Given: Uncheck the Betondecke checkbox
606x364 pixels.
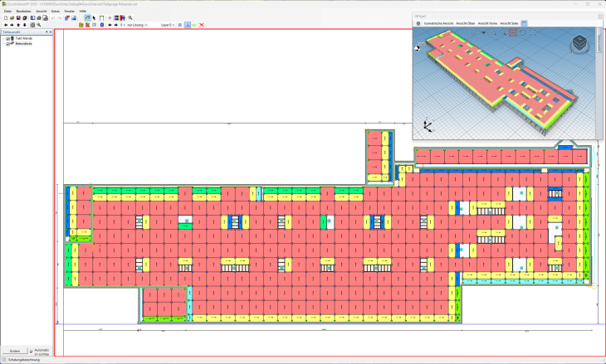Looking at the screenshot, I should [x=8, y=43].
